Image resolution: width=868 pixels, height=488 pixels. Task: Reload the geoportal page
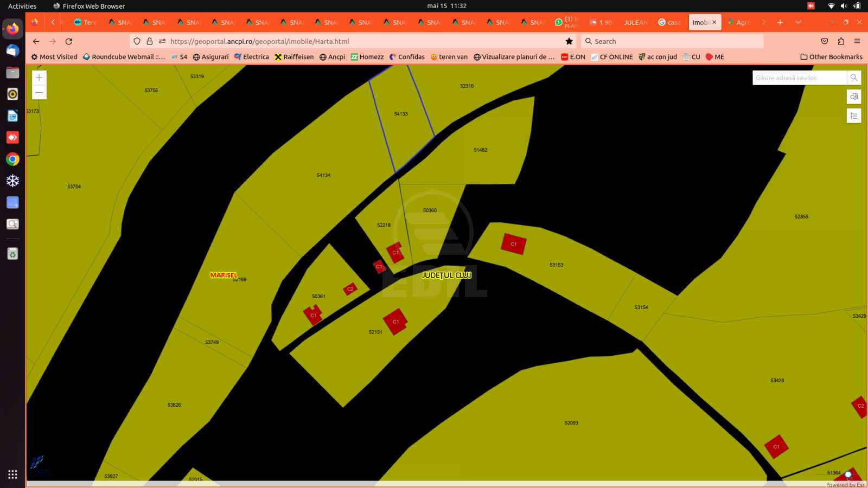point(69,41)
